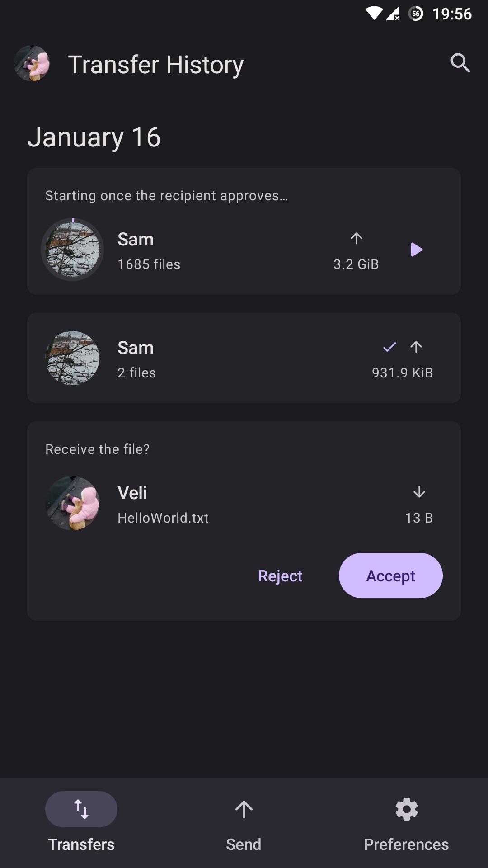Image resolution: width=488 pixels, height=868 pixels.
Task: Open Sam's completed 2 files transfer
Action: tap(244, 358)
